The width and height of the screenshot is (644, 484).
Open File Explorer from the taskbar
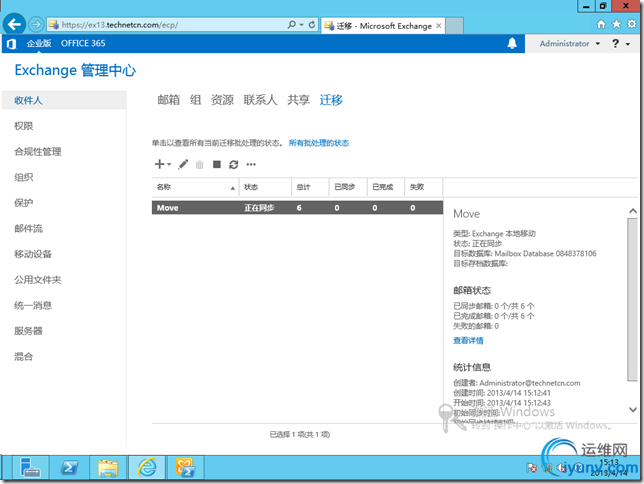[x=108, y=468]
